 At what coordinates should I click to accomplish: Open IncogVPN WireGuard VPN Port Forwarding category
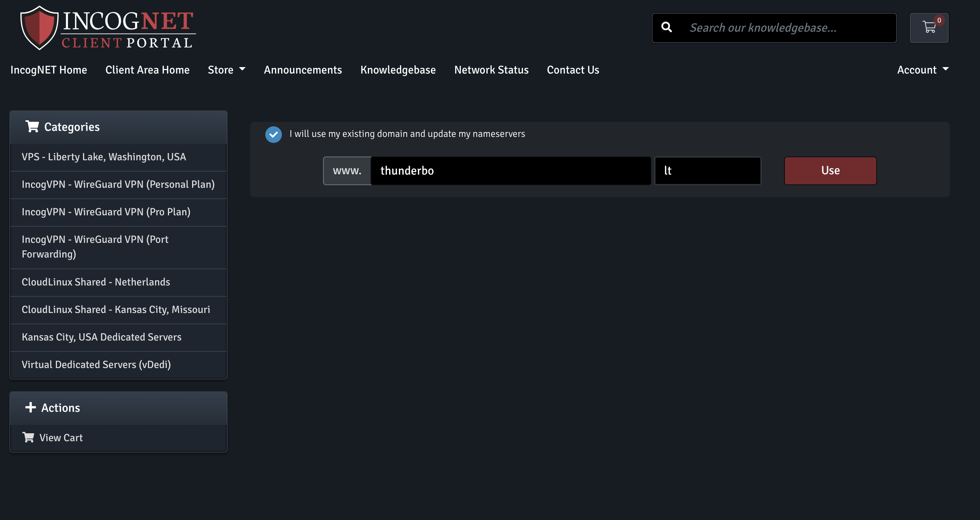[118, 247]
